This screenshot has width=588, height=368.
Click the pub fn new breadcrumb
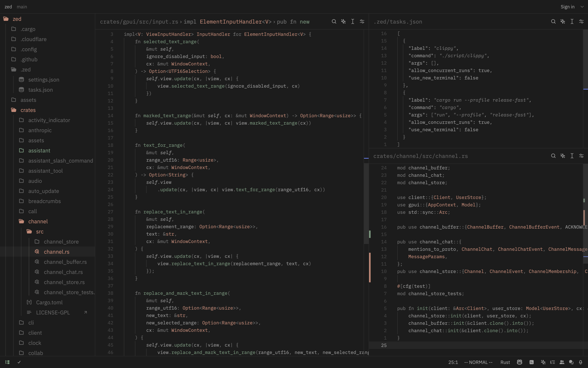click(x=293, y=22)
